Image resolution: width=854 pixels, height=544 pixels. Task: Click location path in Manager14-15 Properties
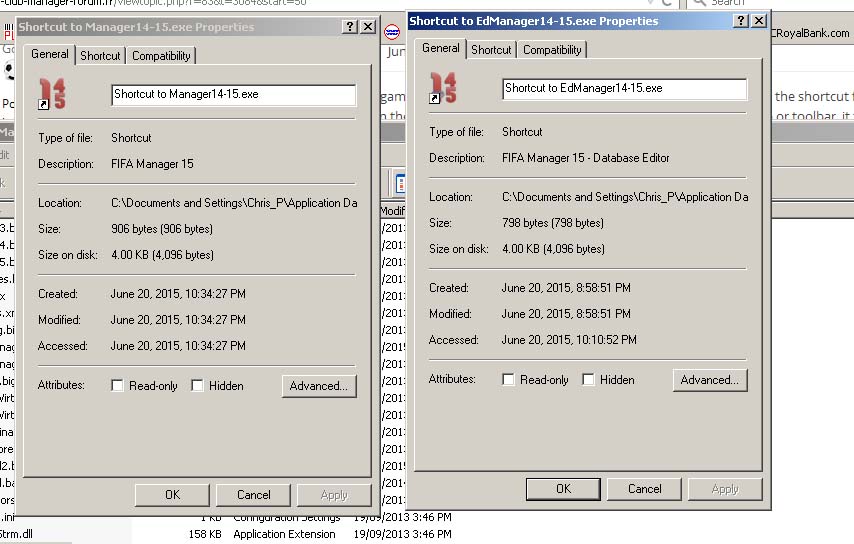tap(234, 203)
